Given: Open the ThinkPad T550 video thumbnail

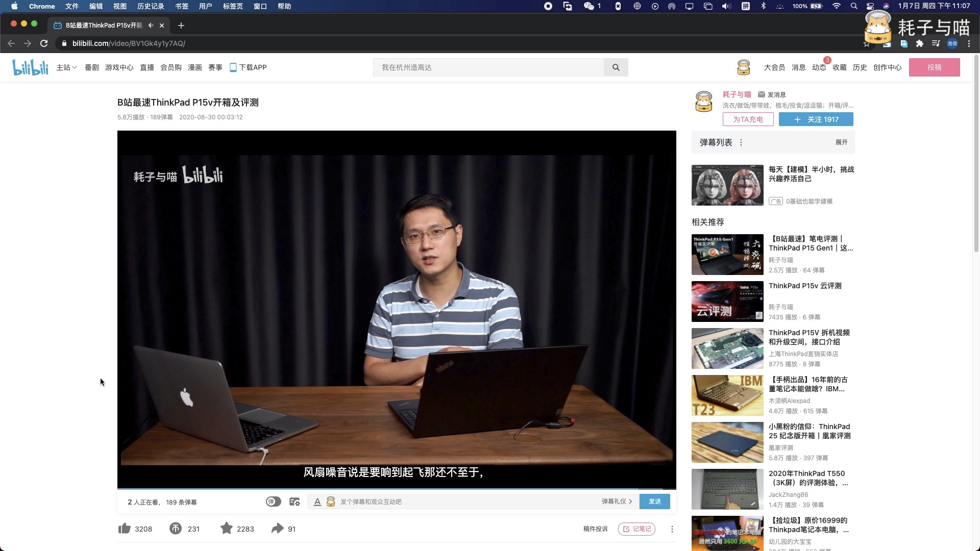Looking at the screenshot, I should click(x=727, y=489).
